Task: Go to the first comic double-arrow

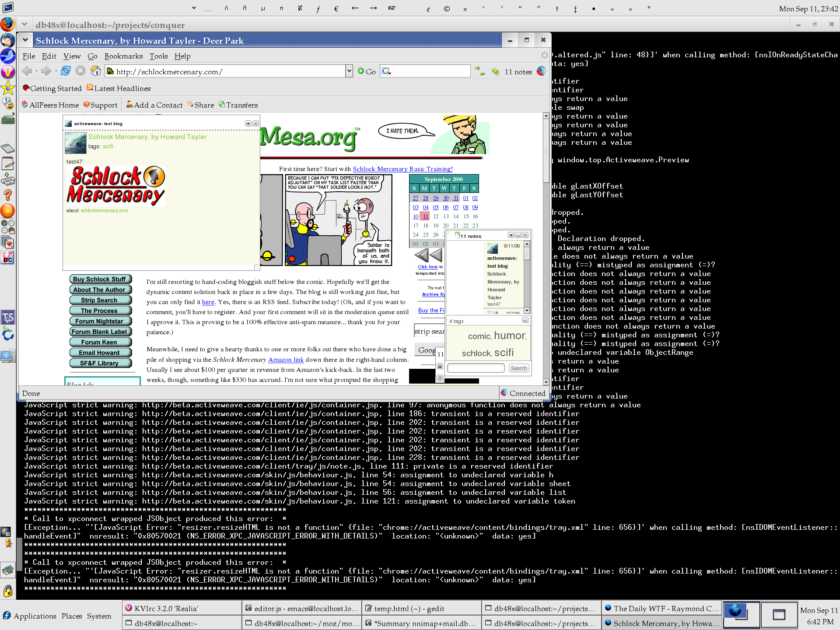Action: 421,255
